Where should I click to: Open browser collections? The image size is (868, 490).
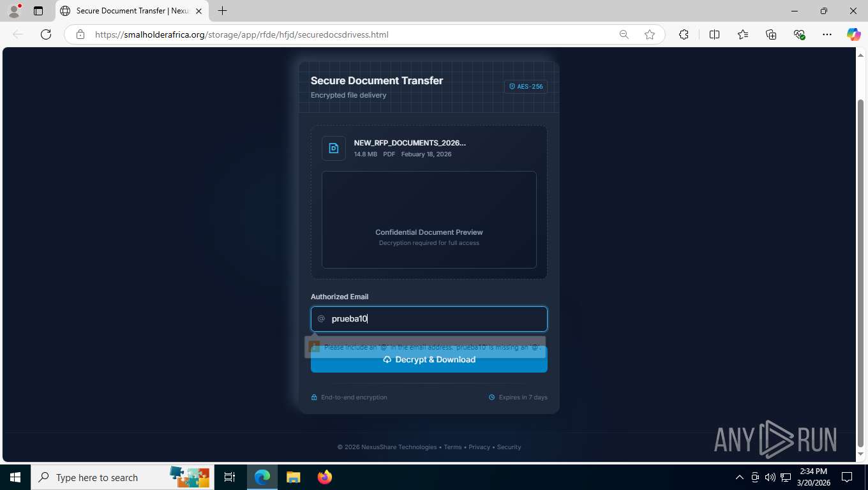(771, 34)
